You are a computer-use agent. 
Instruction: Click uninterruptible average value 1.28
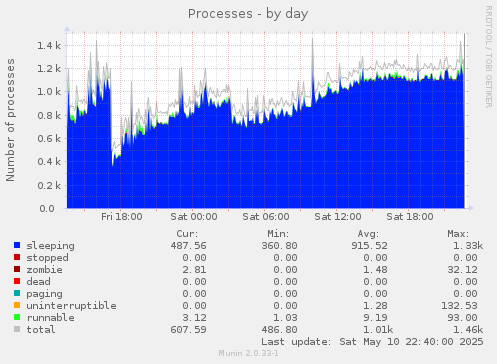pos(375,306)
